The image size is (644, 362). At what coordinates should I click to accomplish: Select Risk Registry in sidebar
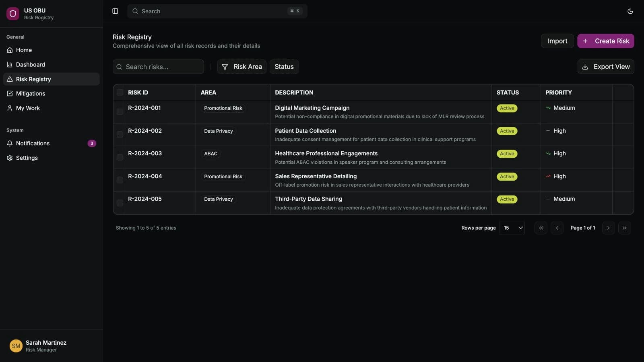point(52,79)
